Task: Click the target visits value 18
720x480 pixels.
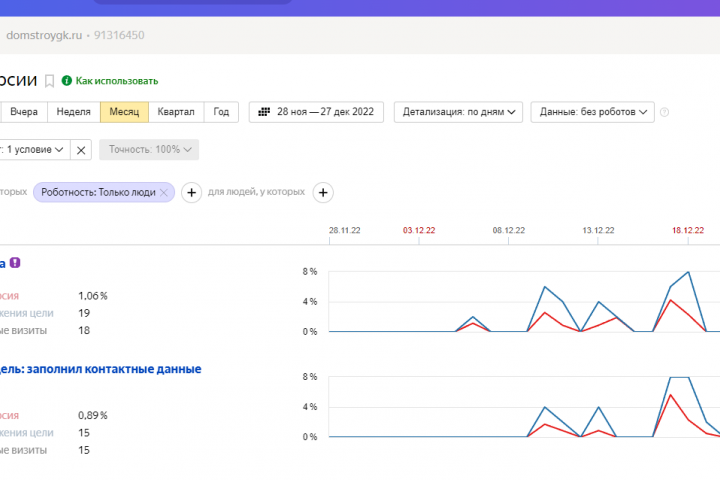Action: point(84,331)
